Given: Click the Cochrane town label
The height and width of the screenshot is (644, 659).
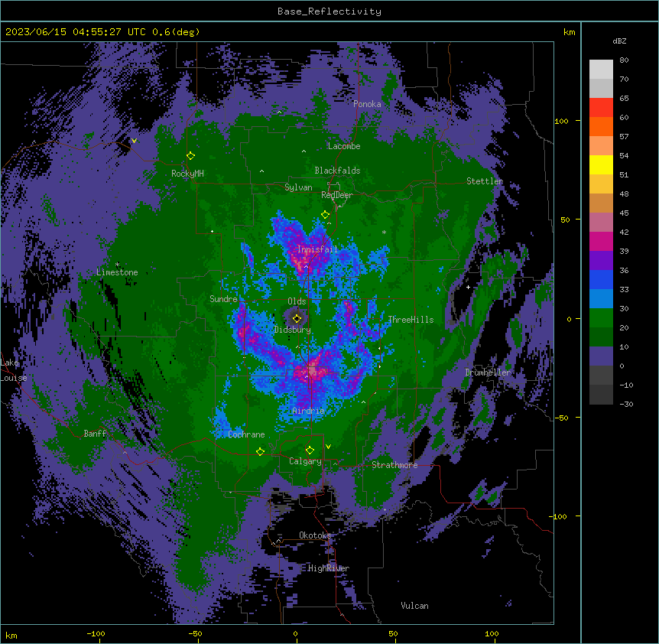Looking at the screenshot, I should 246,434.
